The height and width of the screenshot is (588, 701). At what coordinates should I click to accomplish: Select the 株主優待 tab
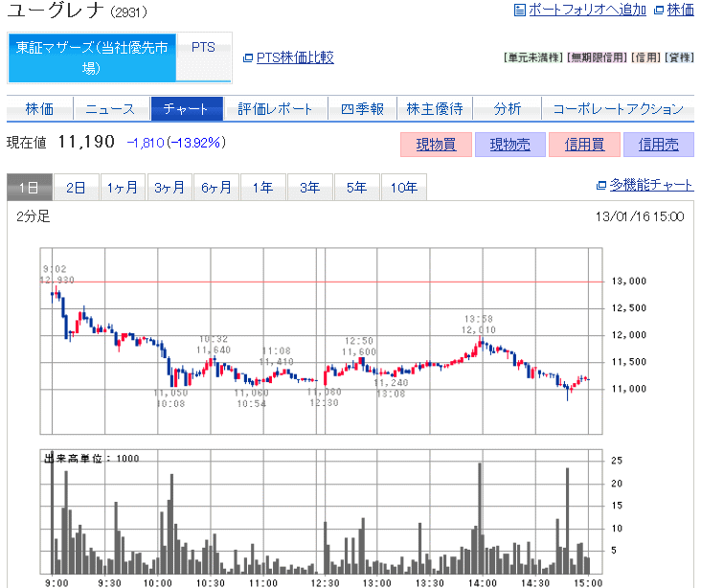(x=435, y=108)
